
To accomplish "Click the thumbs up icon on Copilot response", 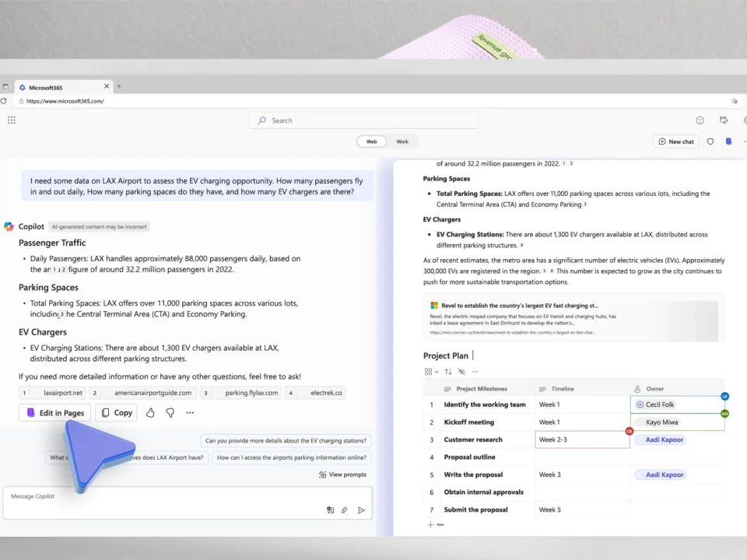I will 150,413.
